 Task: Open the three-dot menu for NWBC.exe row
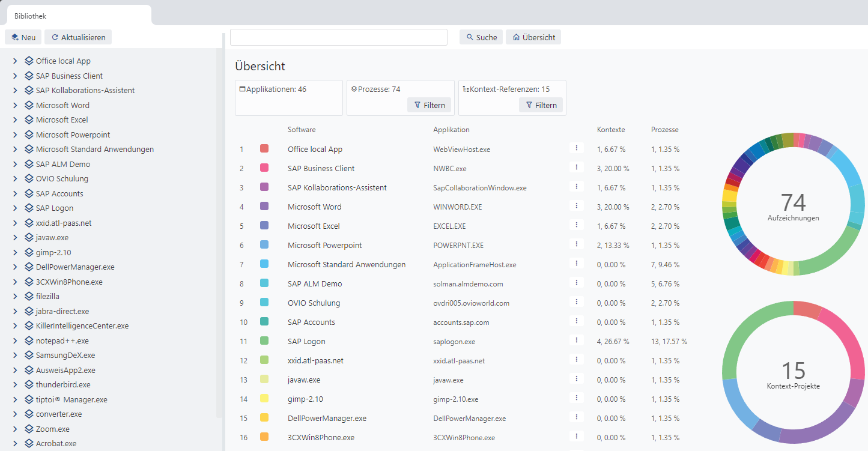click(576, 167)
